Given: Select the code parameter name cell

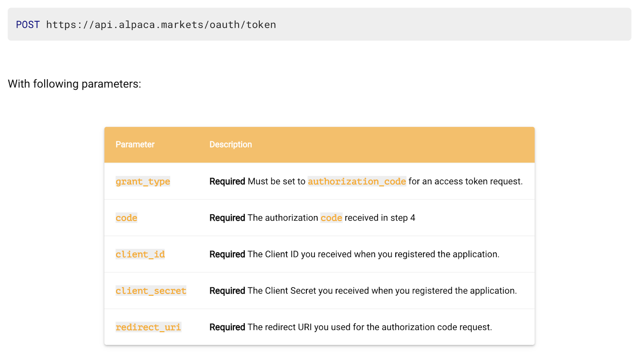Looking at the screenshot, I should [126, 218].
